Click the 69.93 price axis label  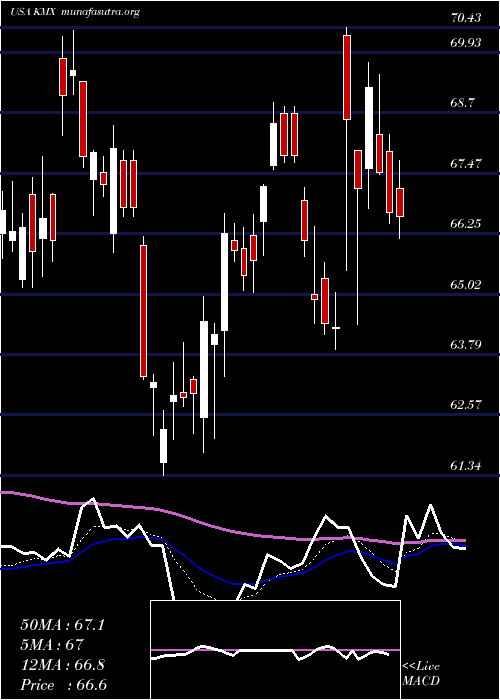click(466, 42)
